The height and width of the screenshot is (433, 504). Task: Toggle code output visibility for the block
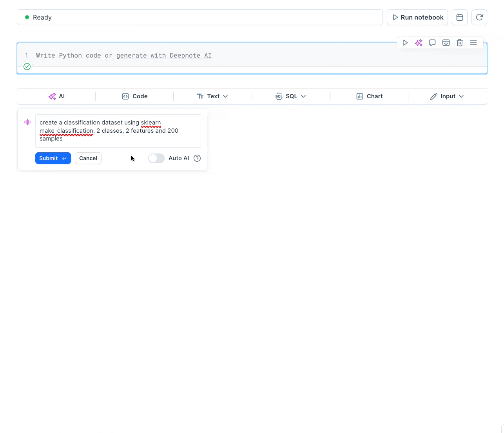pyautogui.click(x=446, y=43)
